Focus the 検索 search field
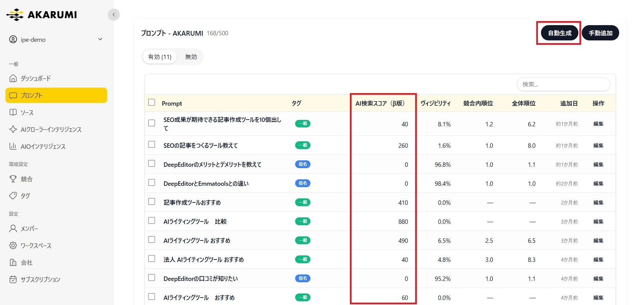The image size is (644, 305). point(563,84)
